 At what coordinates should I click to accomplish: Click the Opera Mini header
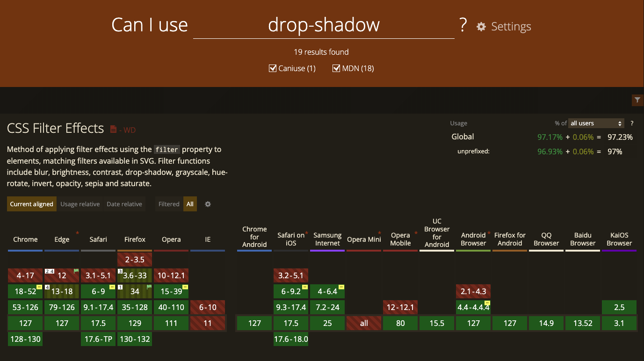tap(364, 239)
